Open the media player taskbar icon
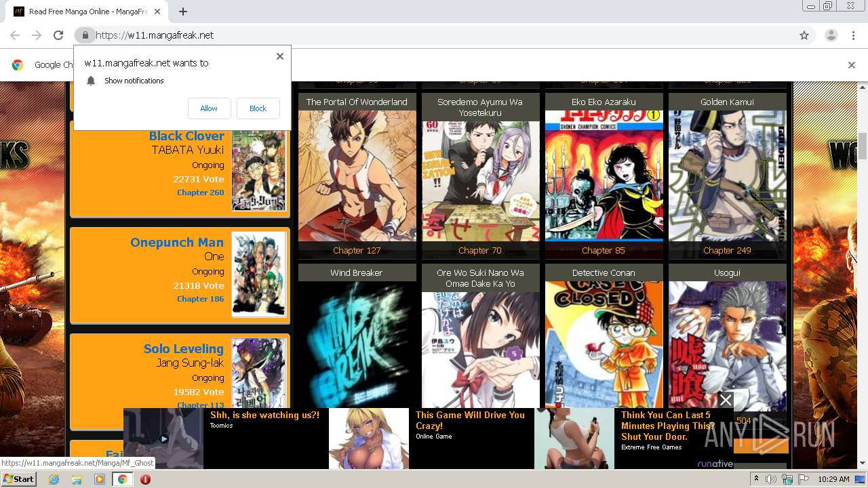Viewport: 868px width, 488px height. tap(100, 479)
